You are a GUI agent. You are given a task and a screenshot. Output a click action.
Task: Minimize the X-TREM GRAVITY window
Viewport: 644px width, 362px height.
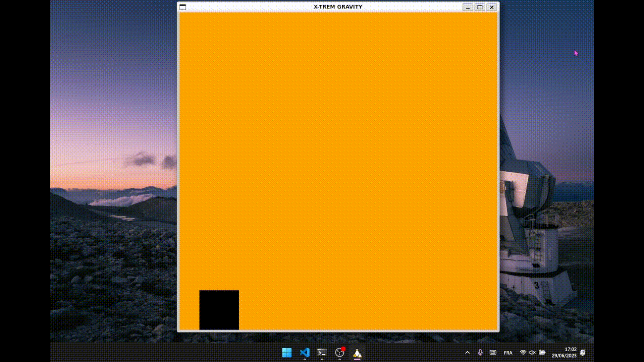468,7
